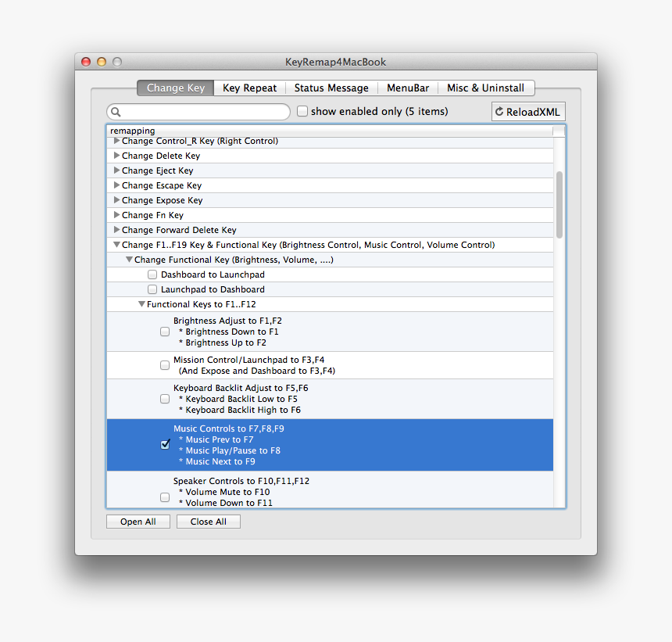Check Brightness Adjust to F1,F2
672x642 pixels.
pyautogui.click(x=165, y=332)
